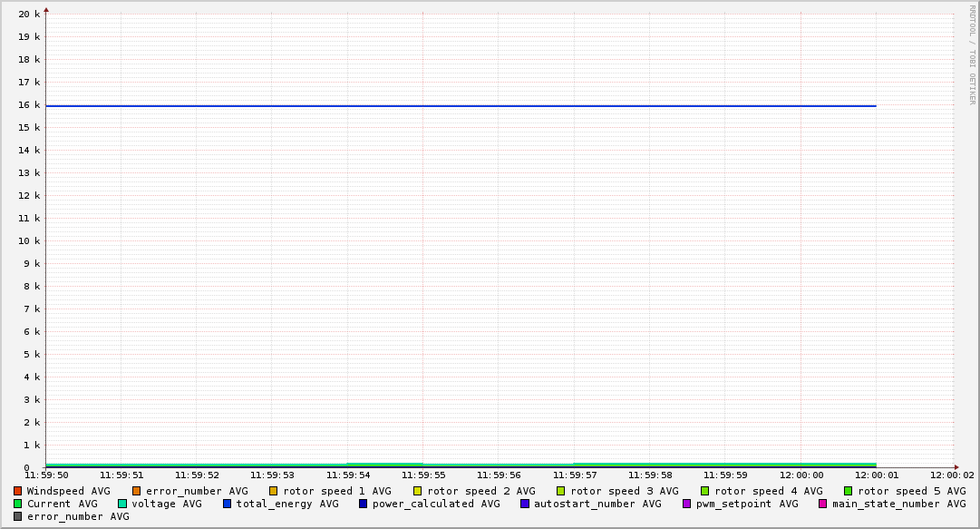Image resolution: width=980 pixels, height=529 pixels.
Task: Click the green Current AVG legend swatch
Action: (17, 504)
